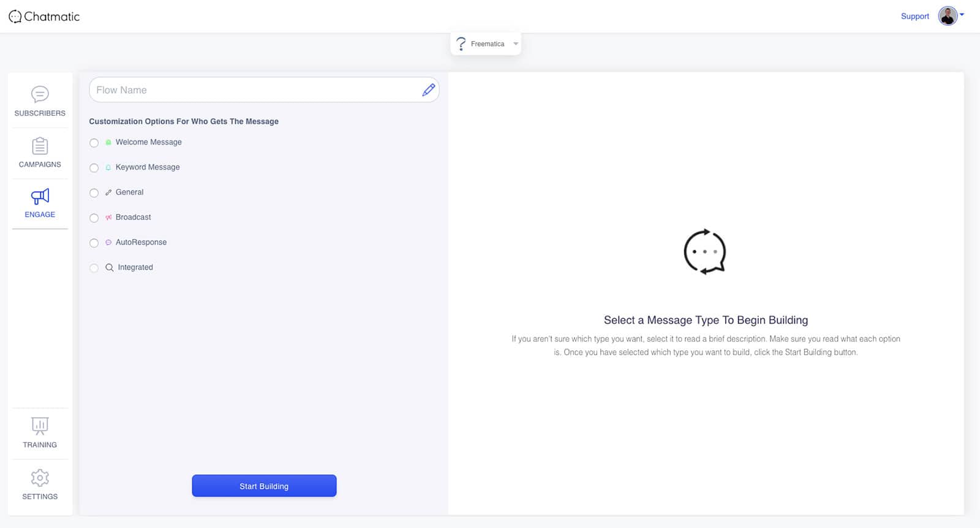This screenshot has width=980, height=528.
Task: Click the Chatmatic logo
Action: (44, 17)
